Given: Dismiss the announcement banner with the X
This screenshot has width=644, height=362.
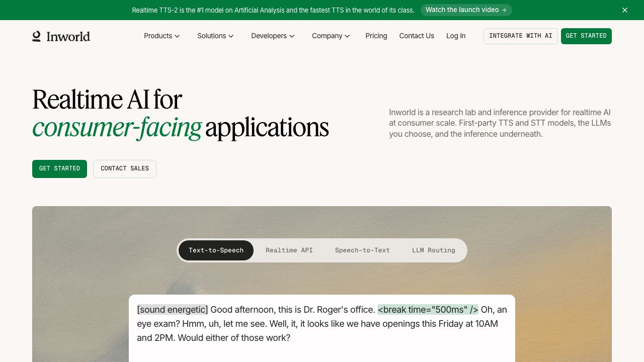Looking at the screenshot, I should 625,10.
